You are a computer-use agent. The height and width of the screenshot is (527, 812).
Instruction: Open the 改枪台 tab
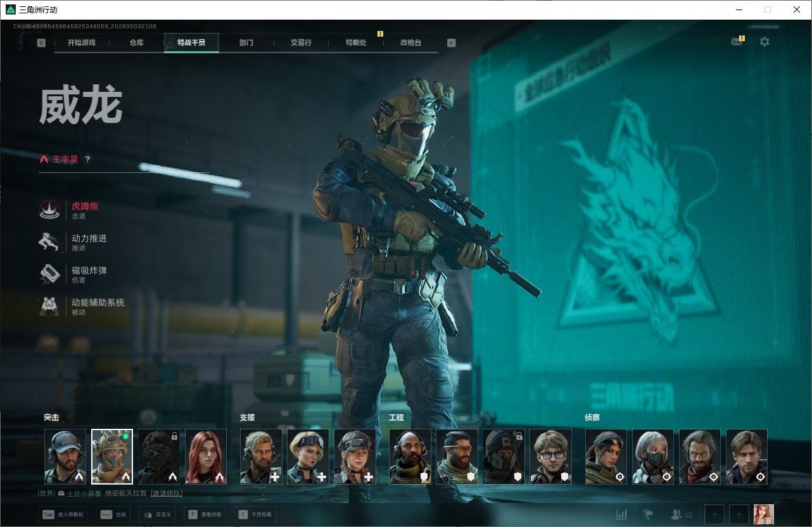[x=410, y=42]
